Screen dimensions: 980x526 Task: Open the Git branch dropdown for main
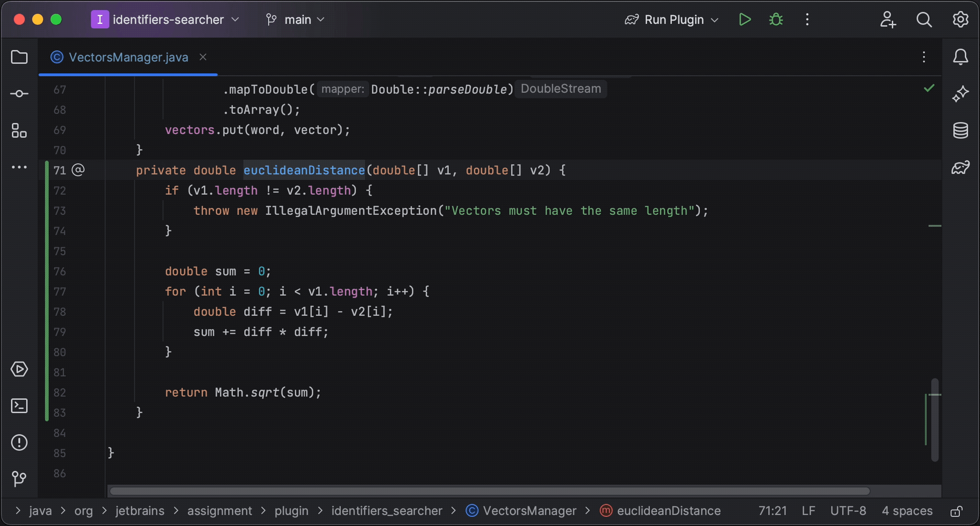click(296, 19)
